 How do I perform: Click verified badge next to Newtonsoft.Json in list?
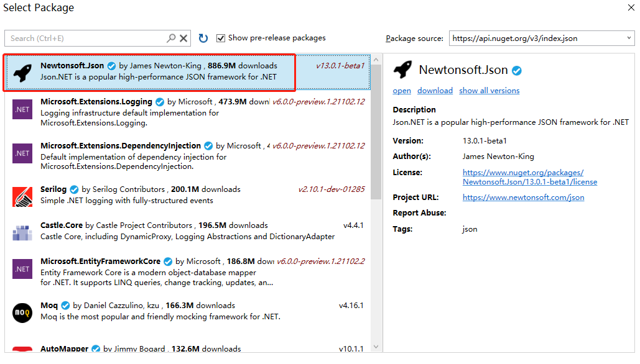(111, 66)
